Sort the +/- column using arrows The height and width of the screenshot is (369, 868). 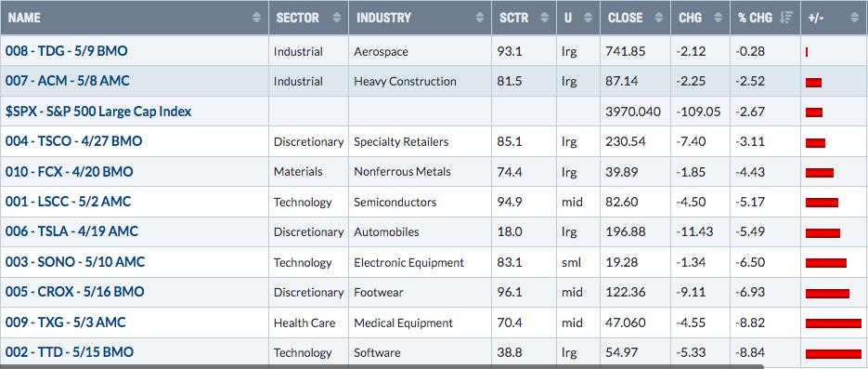click(856, 18)
